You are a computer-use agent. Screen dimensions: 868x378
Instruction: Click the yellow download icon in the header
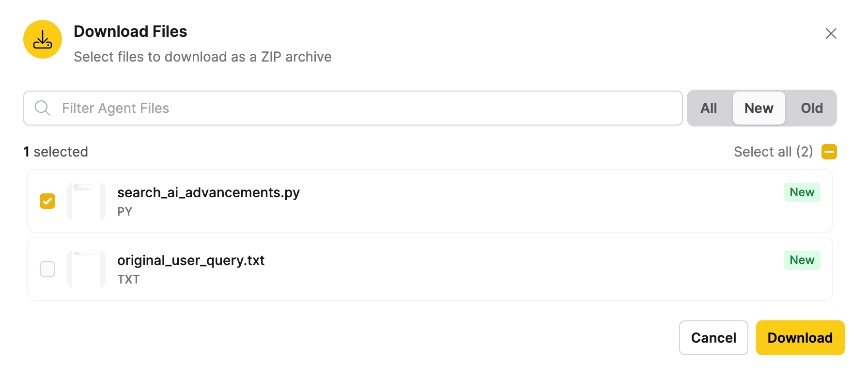42,39
